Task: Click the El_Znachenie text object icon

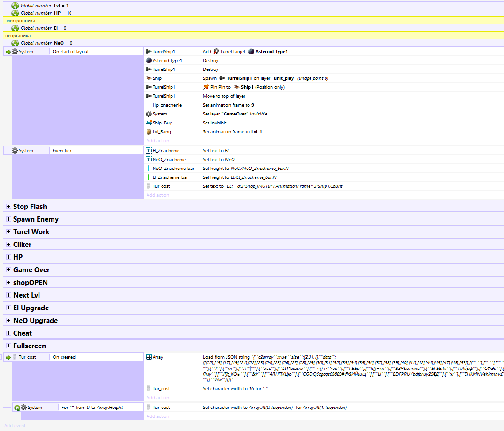Action: coord(148,150)
